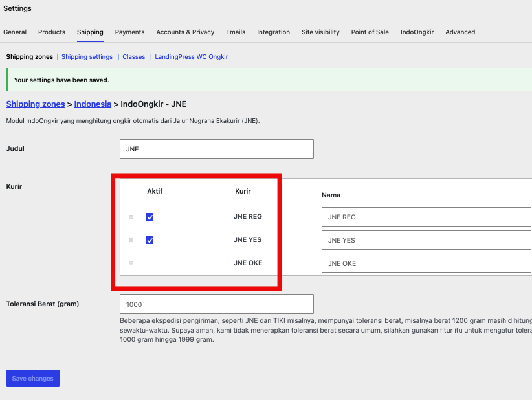
Task: Open the General settings tab
Action: (x=15, y=32)
